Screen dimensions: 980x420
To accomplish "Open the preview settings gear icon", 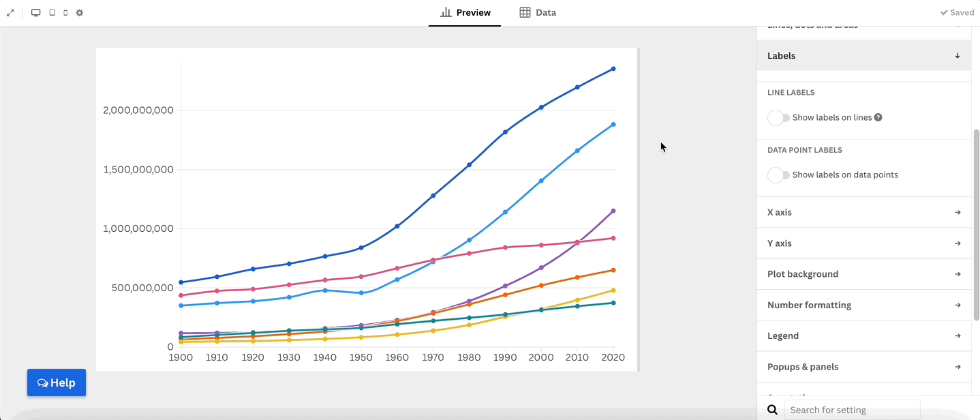I will tap(80, 13).
